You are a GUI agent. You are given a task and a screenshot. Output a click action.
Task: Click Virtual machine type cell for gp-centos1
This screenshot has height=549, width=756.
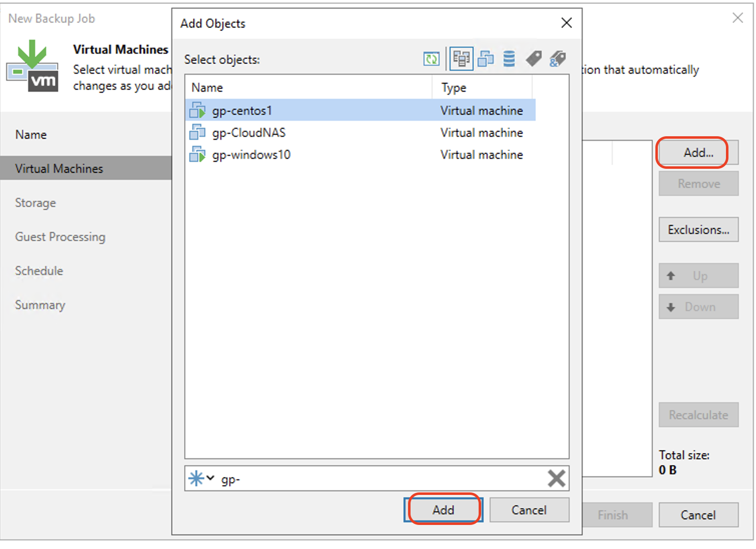pyautogui.click(x=482, y=110)
